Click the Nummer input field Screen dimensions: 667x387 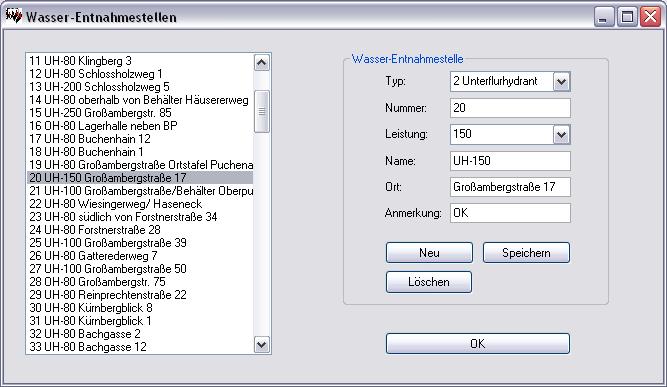coord(510,108)
